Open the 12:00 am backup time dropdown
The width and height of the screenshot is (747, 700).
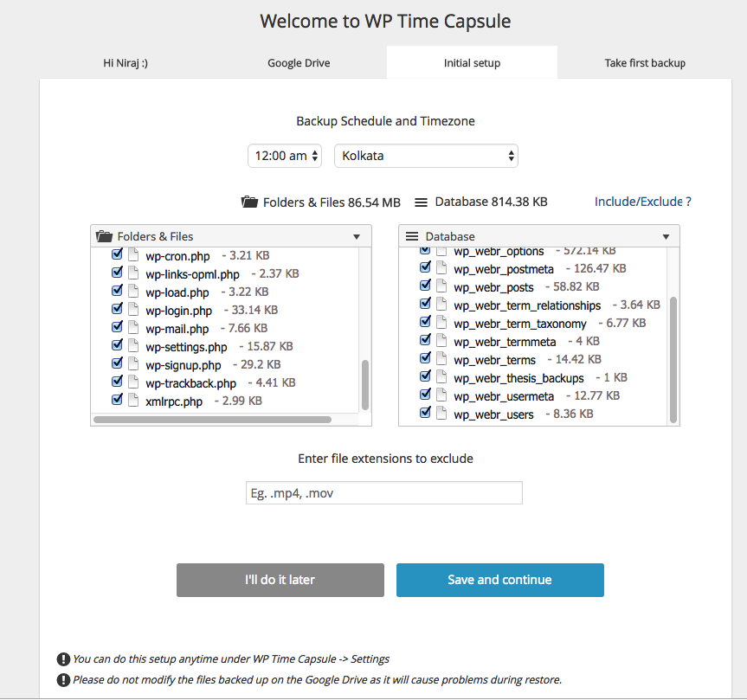285,156
